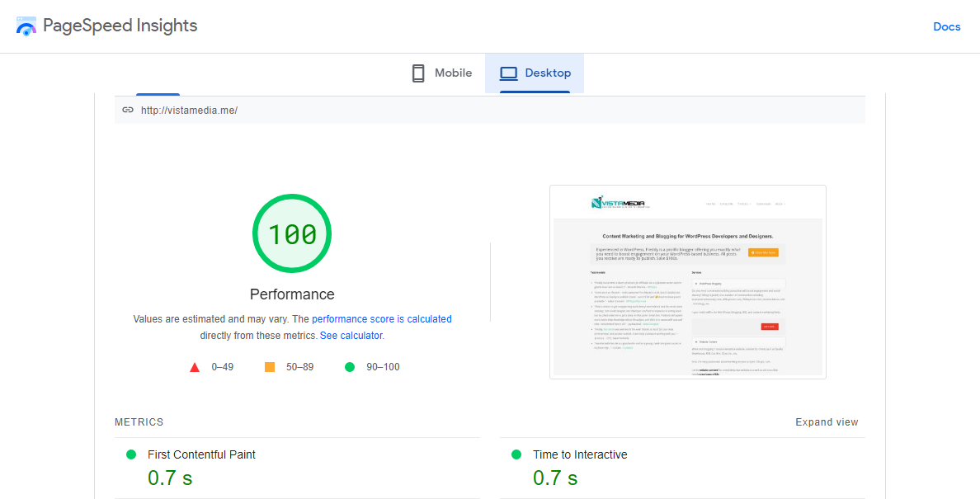Image resolution: width=980 pixels, height=499 pixels.
Task: Click the green circle 90–100 legend icon
Action: (350, 367)
